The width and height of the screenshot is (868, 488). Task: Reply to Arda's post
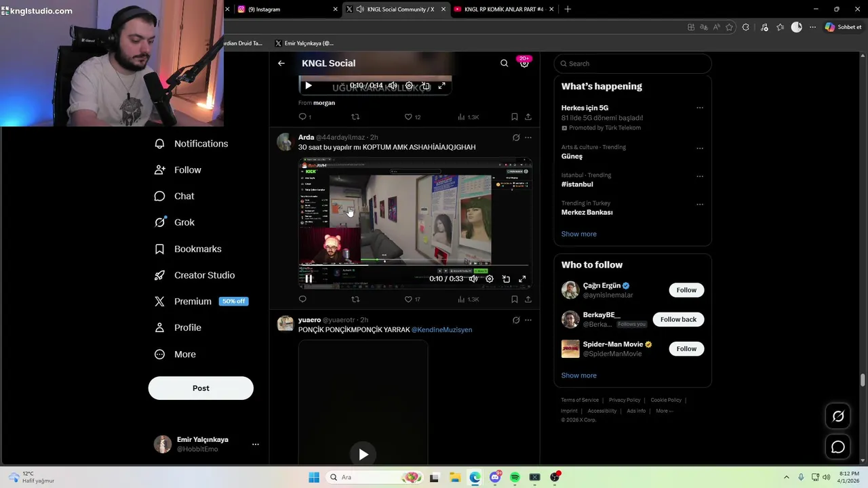302,299
